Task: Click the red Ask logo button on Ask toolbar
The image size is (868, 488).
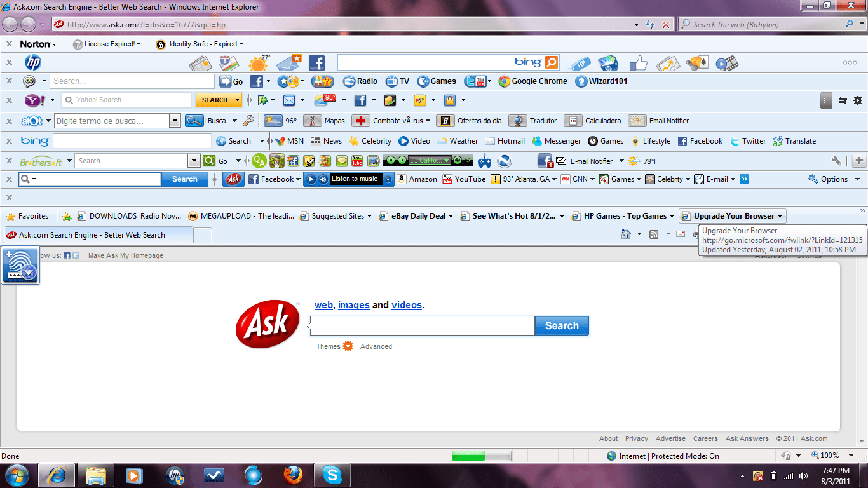Action: (234, 179)
